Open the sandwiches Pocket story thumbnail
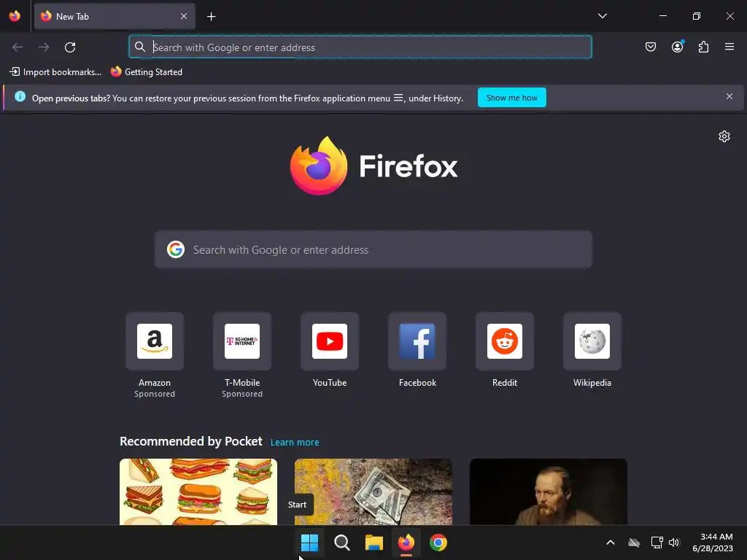This screenshot has height=560, width=747. click(x=198, y=491)
